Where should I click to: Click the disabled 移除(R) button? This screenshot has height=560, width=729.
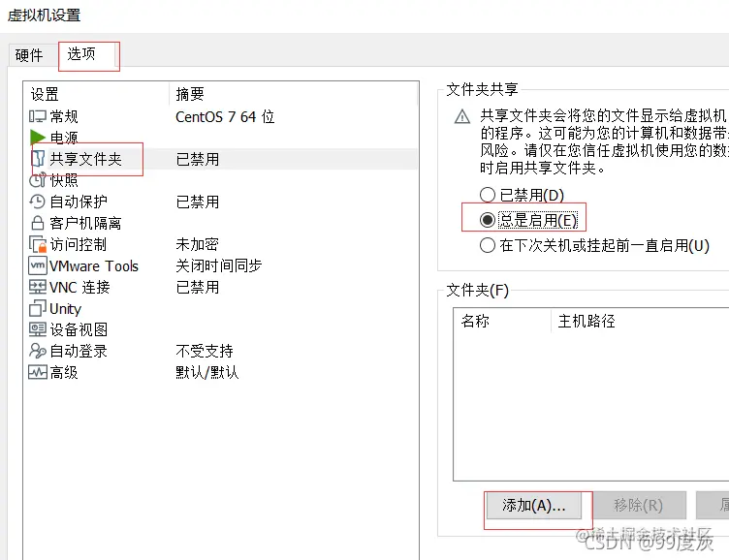click(638, 505)
